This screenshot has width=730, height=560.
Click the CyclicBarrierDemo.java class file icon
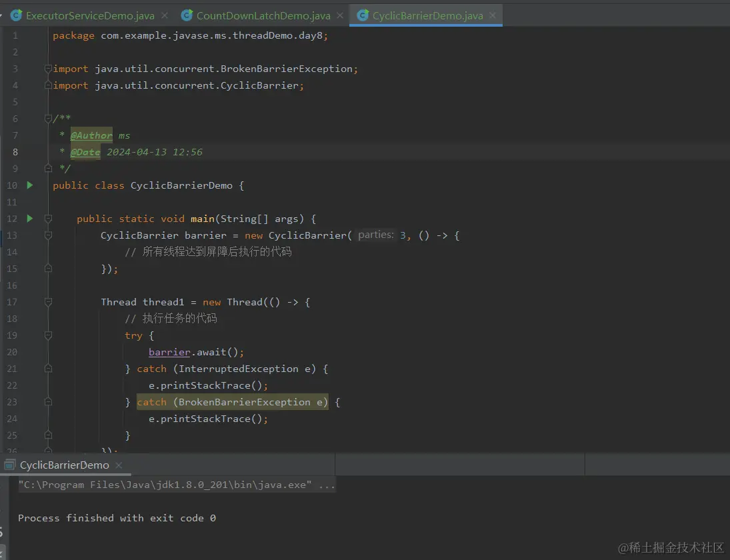click(x=363, y=15)
